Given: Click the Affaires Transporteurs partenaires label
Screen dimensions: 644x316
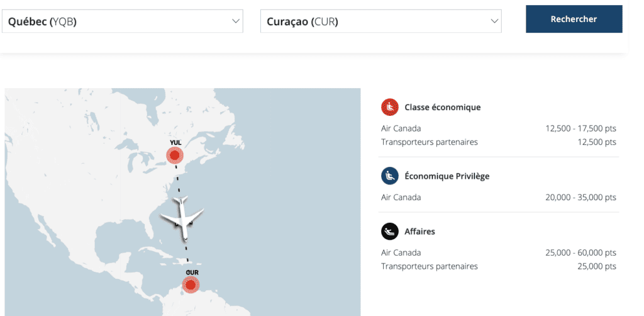Looking at the screenshot, I should [x=430, y=266].
